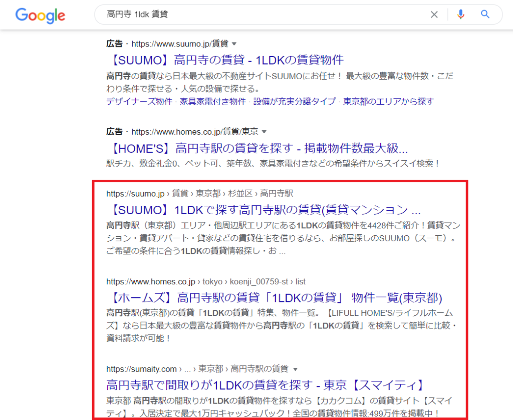Start voice search with microphone icon
The height and width of the screenshot is (420, 513).
tap(461, 15)
